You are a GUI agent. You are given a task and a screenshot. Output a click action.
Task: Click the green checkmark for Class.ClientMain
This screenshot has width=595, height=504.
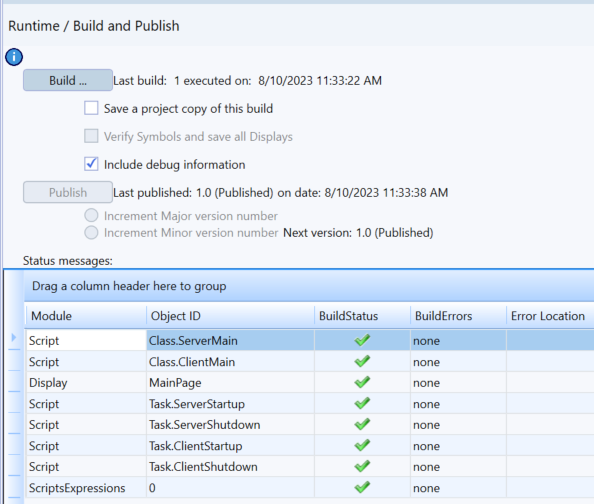pos(362,361)
